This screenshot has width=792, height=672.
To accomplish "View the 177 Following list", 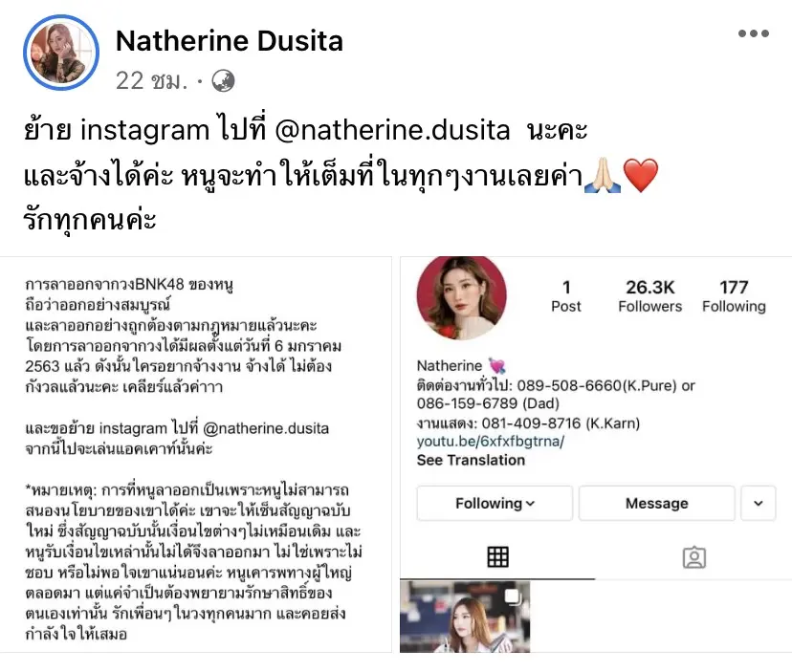I will click(x=734, y=296).
